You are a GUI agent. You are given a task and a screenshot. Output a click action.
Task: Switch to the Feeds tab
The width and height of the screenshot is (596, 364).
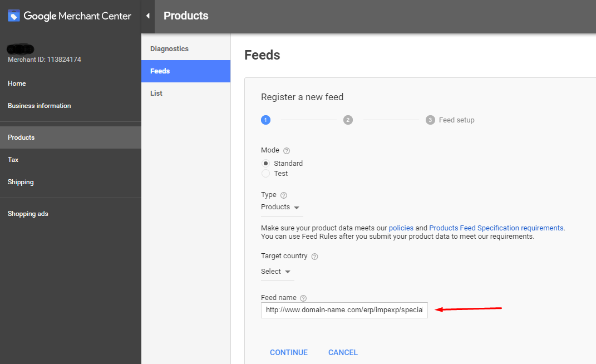click(x=186, y=71)
